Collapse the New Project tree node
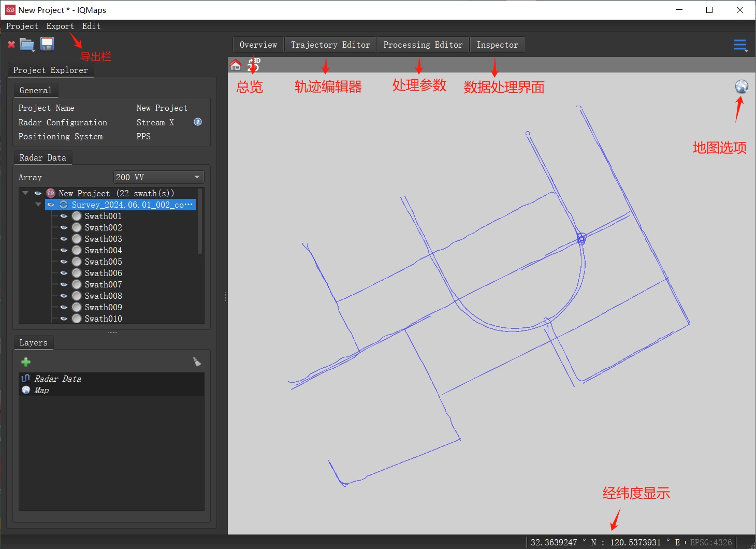 click(25, 193)
